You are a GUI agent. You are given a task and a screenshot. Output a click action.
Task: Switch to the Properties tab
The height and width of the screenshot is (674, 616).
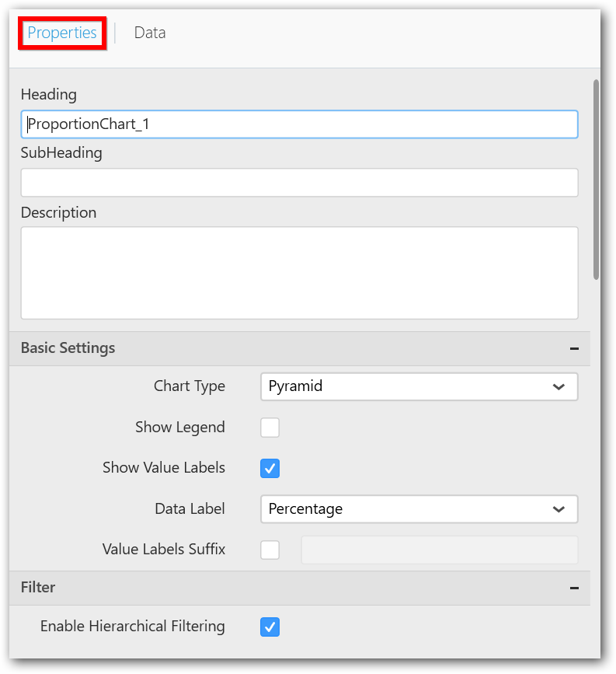click(x=62, y=33)
